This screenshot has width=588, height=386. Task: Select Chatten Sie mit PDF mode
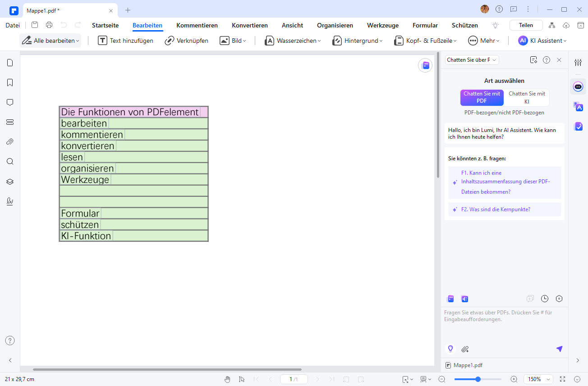(x=482, y=97)
